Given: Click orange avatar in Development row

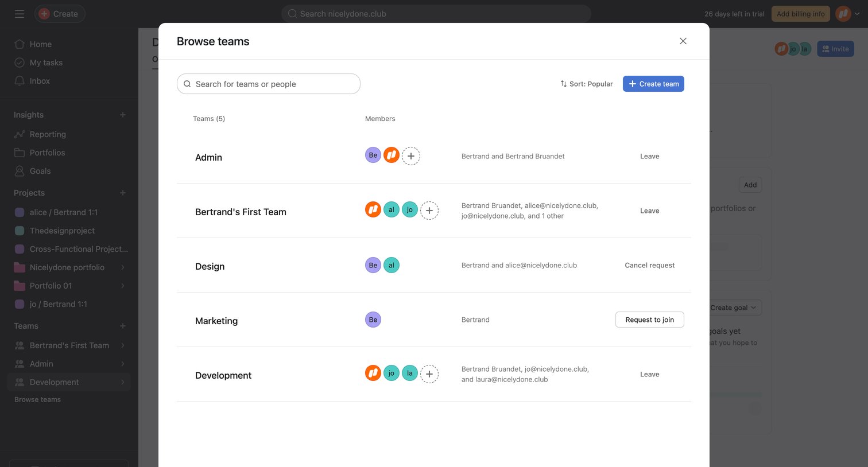Looking at the screenshot, I should (x=373, y=373).
